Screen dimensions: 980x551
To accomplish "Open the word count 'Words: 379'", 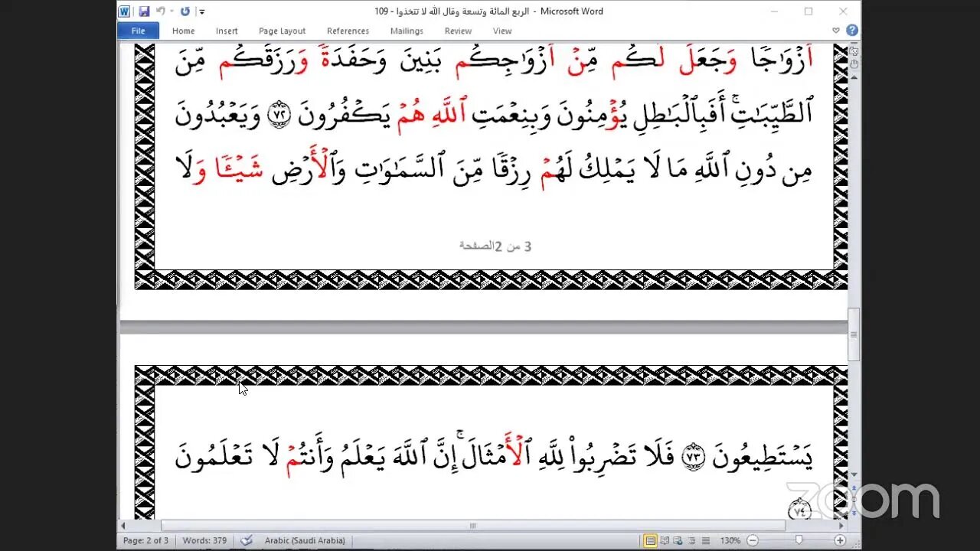I will (204, 540).
